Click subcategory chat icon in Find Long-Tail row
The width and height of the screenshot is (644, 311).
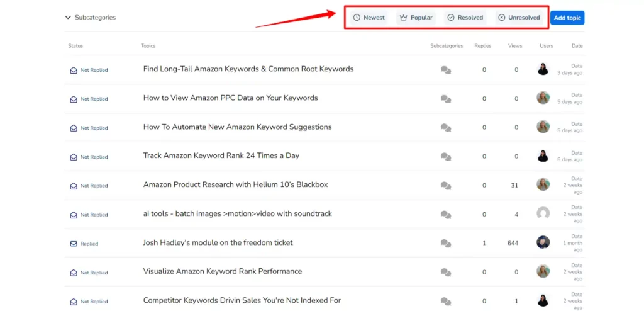pos(446,70)
